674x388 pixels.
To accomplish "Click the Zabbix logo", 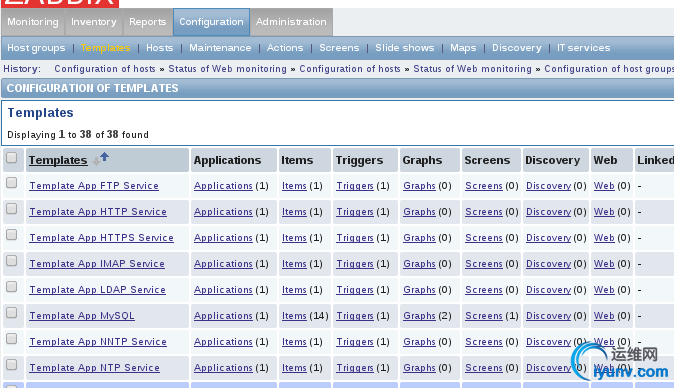I will [x=60, y=3].
